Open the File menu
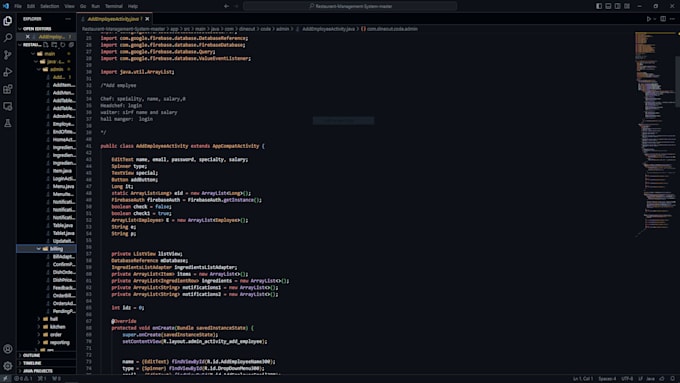 click(x=18, y=6)
